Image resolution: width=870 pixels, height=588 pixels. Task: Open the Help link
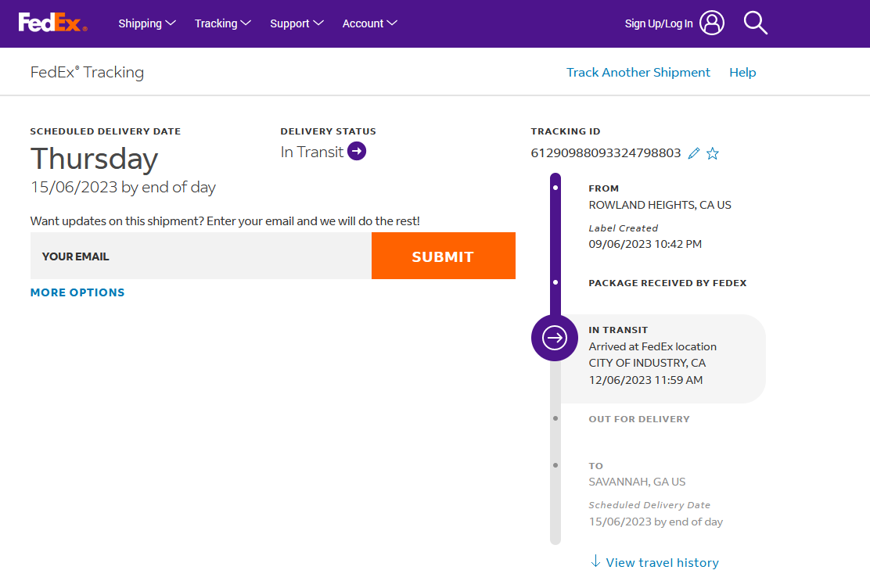coord(742,73)
